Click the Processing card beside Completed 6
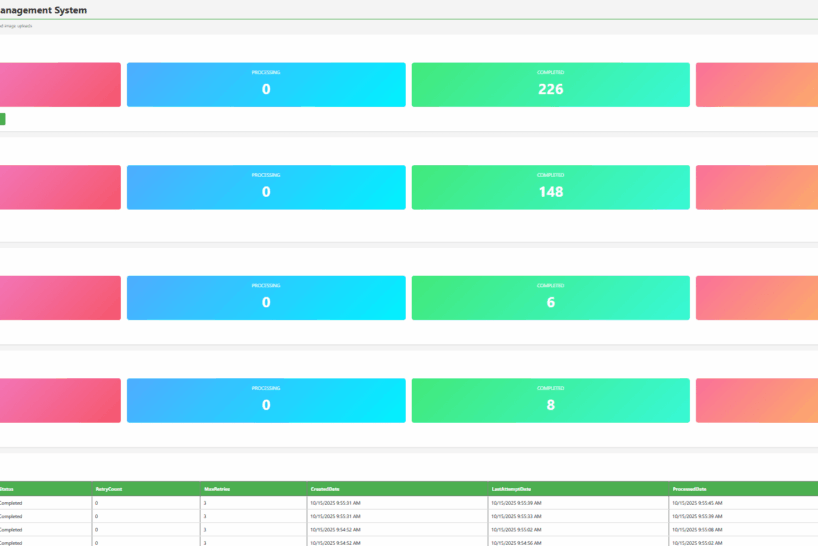Viewport: 818px width, 546px height. click(x=266, y=298)
